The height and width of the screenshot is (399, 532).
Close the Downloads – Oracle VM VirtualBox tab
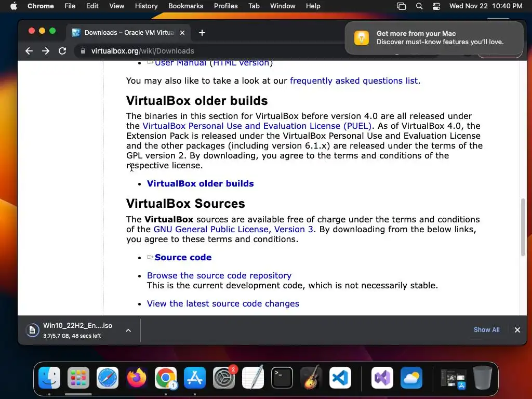[182, 33]
